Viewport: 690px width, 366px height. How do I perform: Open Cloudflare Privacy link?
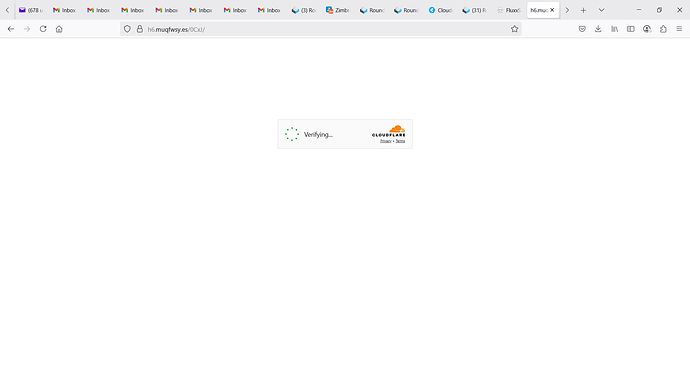[x=385, y=141]
